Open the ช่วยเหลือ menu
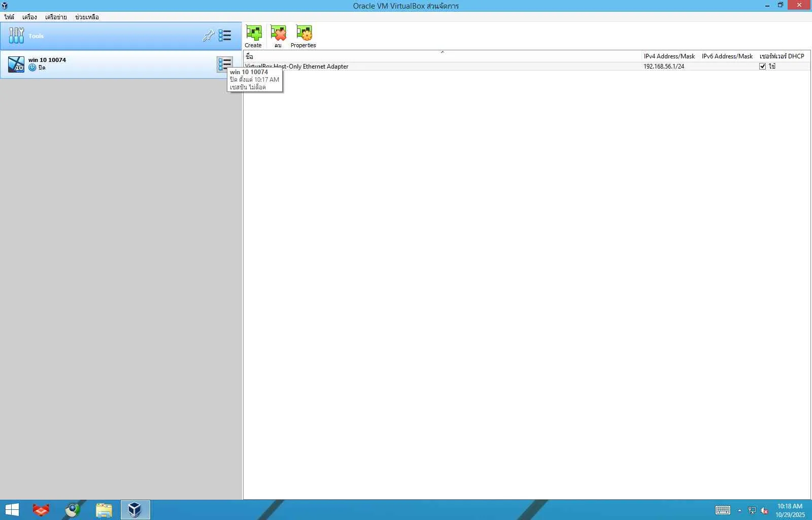812x520 pixels. click(x=87, y=17)
